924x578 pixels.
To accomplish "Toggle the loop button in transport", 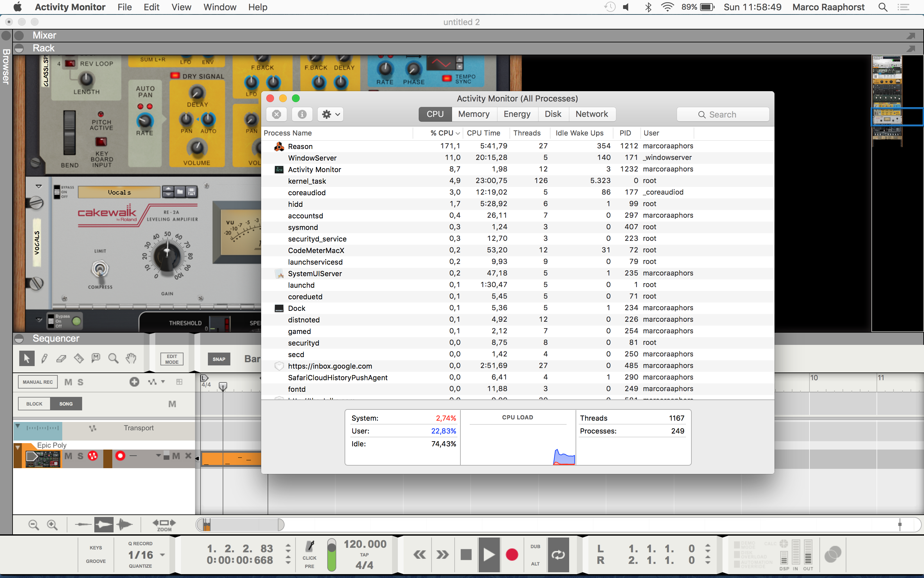I will 558,554.
